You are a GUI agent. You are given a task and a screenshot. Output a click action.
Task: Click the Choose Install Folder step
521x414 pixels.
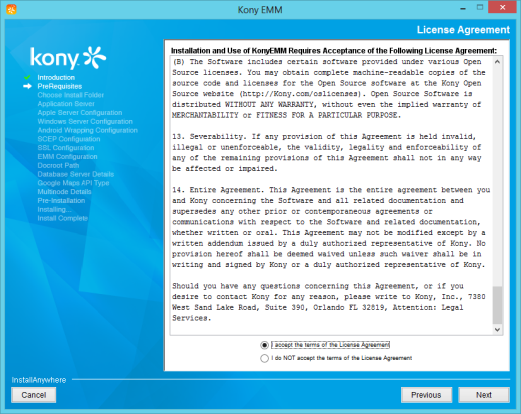tap(71, 95)
